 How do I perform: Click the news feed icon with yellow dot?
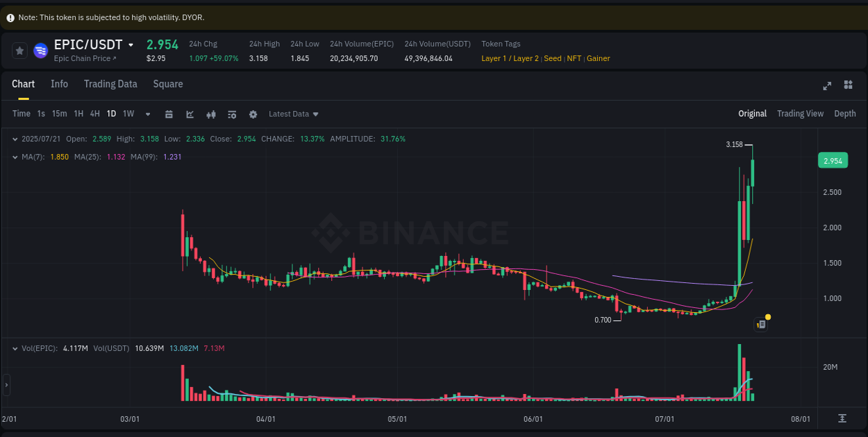(x=760, y=323)
